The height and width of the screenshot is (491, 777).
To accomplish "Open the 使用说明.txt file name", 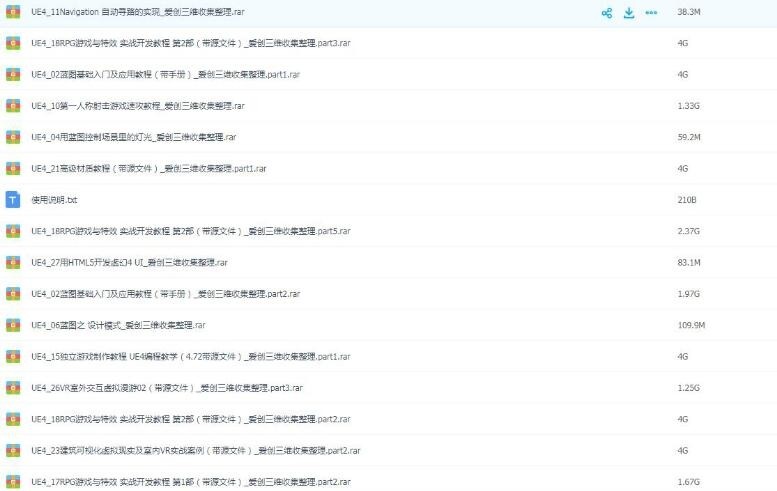I will pos(54,200).
